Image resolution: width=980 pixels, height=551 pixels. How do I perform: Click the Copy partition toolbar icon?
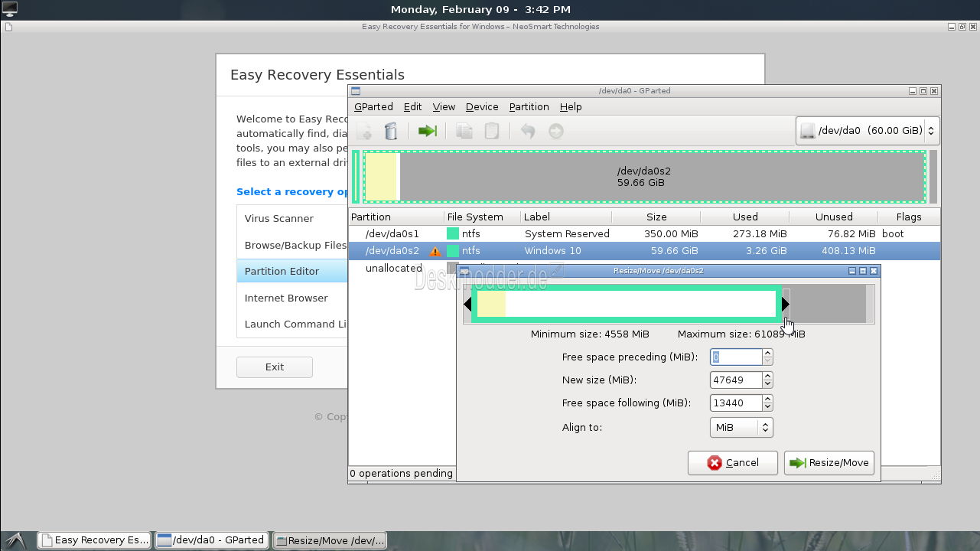click(464, 131)
